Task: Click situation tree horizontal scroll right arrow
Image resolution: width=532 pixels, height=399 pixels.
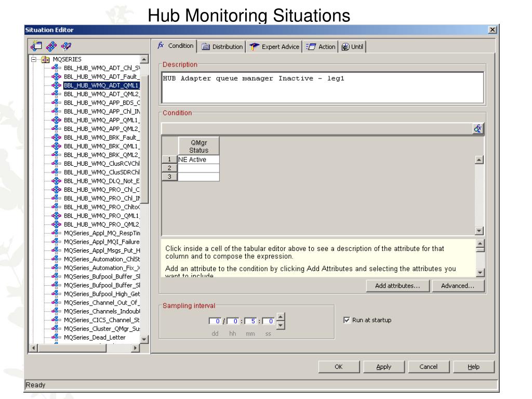Action: pos(136,348)
